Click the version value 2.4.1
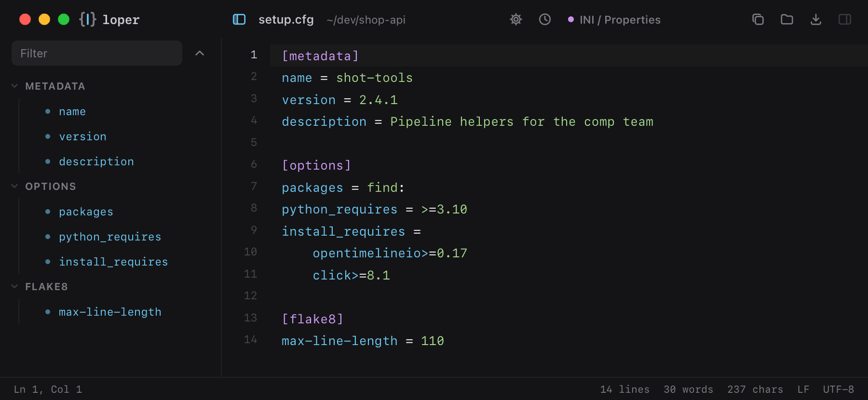 379,100
